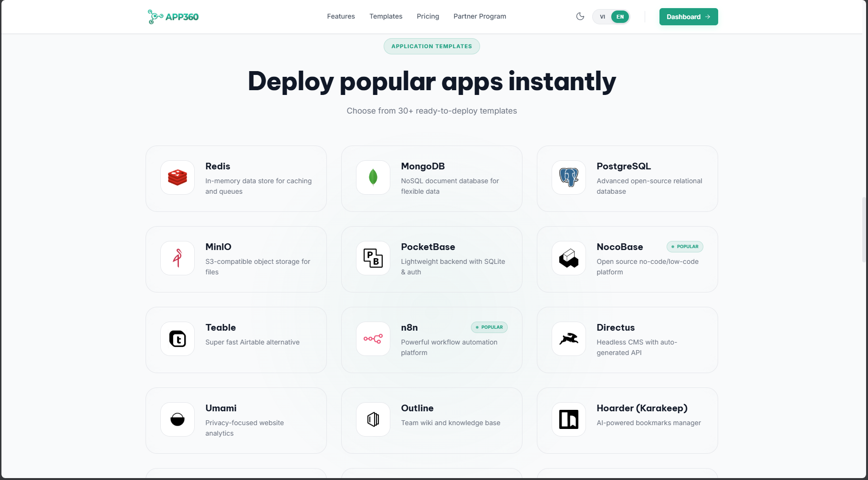
Task: Click the Umami bowl icon
Action: [178, 419]
